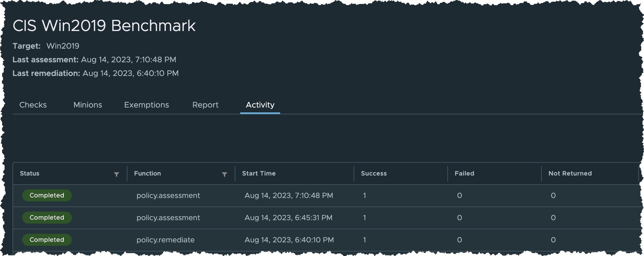Image resolution: width=644 pixels, height=256 pixels.
Task: Click the Failed column header
Action: click(x=464, y=174)
